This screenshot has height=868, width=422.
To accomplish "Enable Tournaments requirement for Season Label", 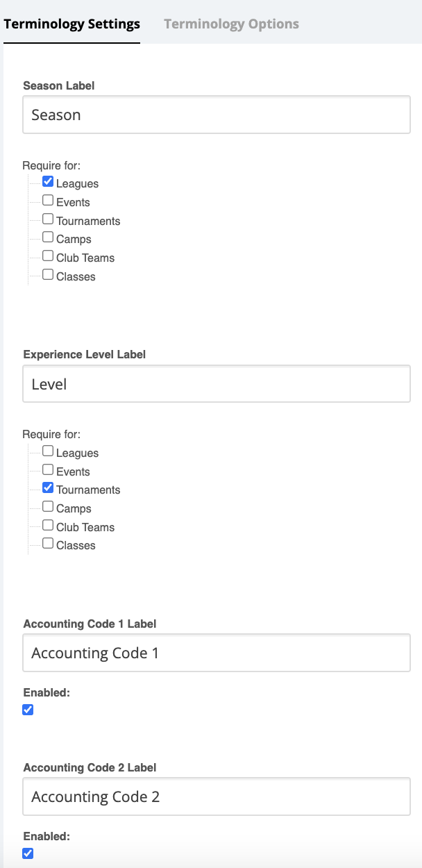I will click(48, 219).
